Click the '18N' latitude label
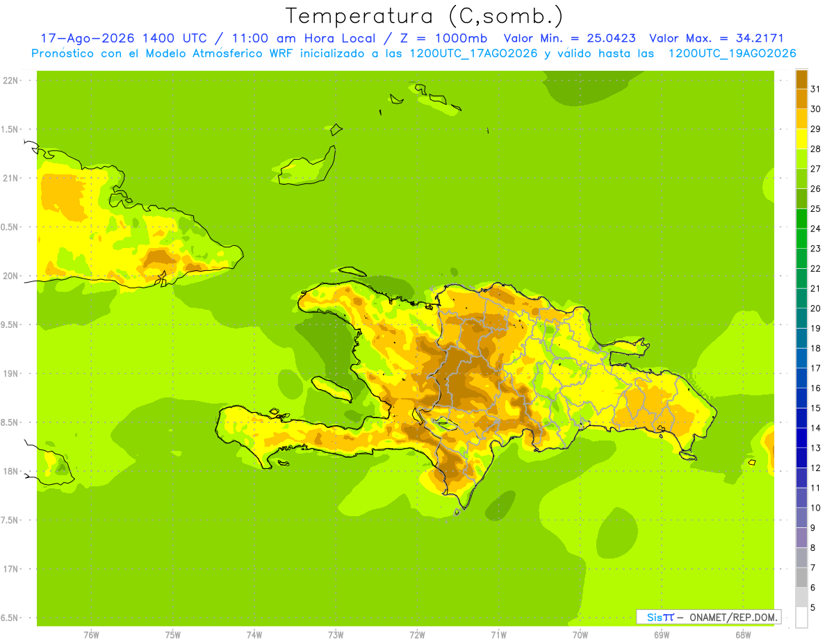 tap(10, 471)
